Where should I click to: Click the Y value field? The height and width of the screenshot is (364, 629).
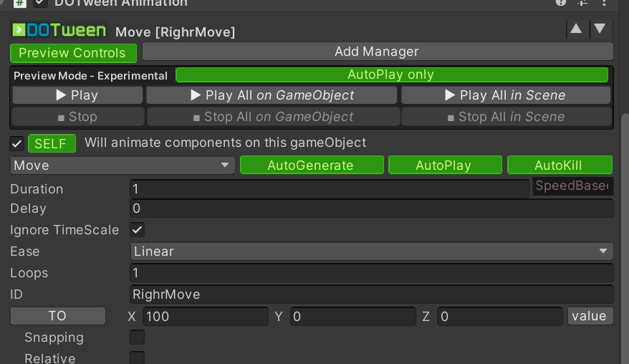pyautogui.click(x=352, y=317)
